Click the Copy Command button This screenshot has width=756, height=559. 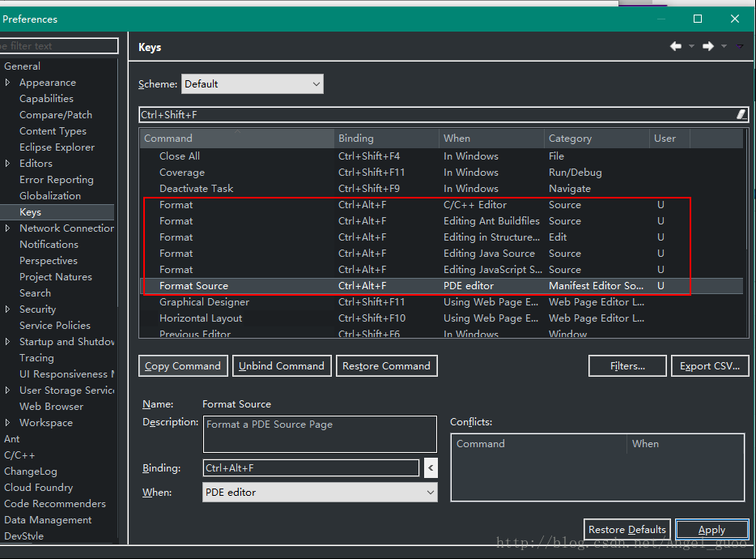(x=183, y=366)
